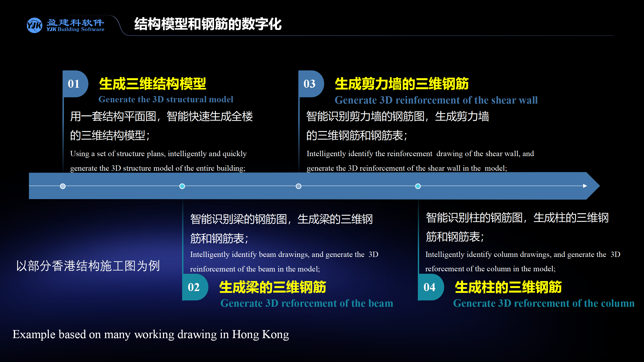Screen dimensions: 644x362
Task: Click Generate the 3D structural model subtitle
Action: tap(166, 99)
